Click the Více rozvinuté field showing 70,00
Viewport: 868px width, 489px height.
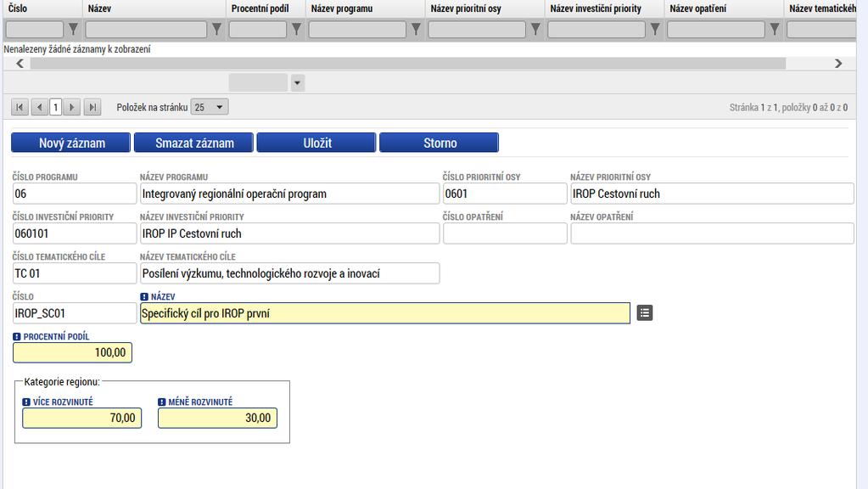tap(81, 419)
